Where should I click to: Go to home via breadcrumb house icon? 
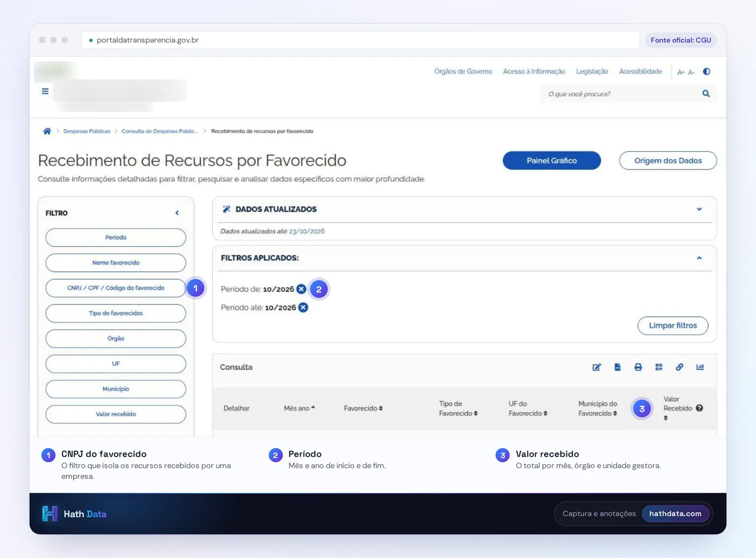(x=47, y=131)
